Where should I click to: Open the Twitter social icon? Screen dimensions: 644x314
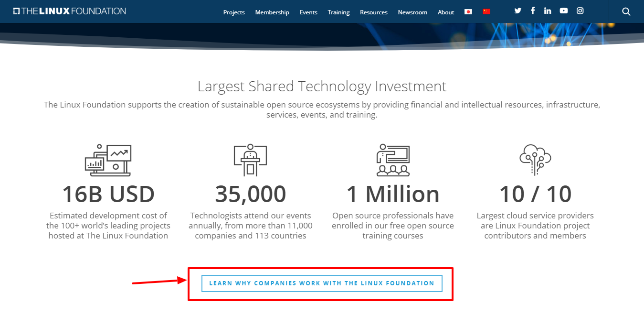518,11
